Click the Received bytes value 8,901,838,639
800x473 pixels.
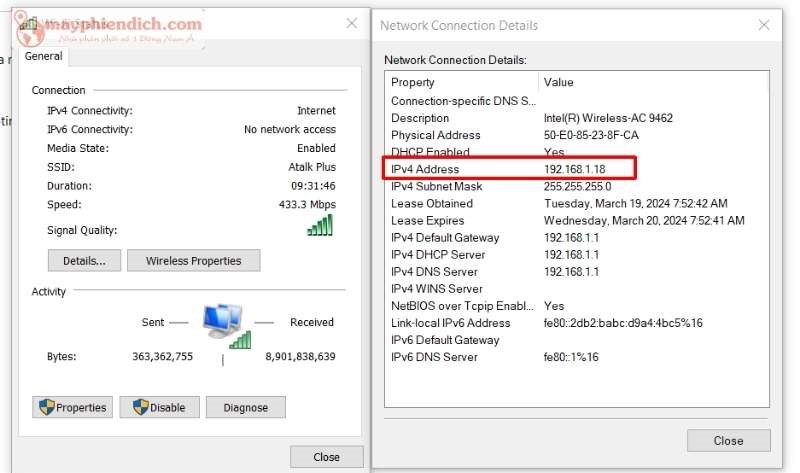tap(301, 356)
